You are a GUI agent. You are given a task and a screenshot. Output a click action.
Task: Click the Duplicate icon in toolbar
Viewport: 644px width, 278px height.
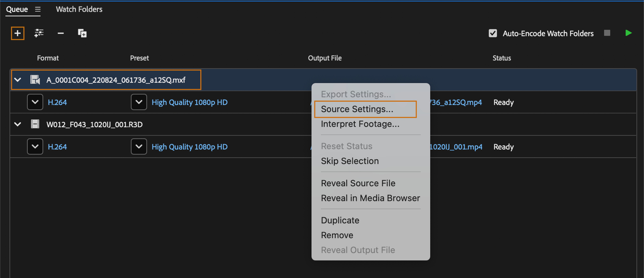(x=82, y=33)
